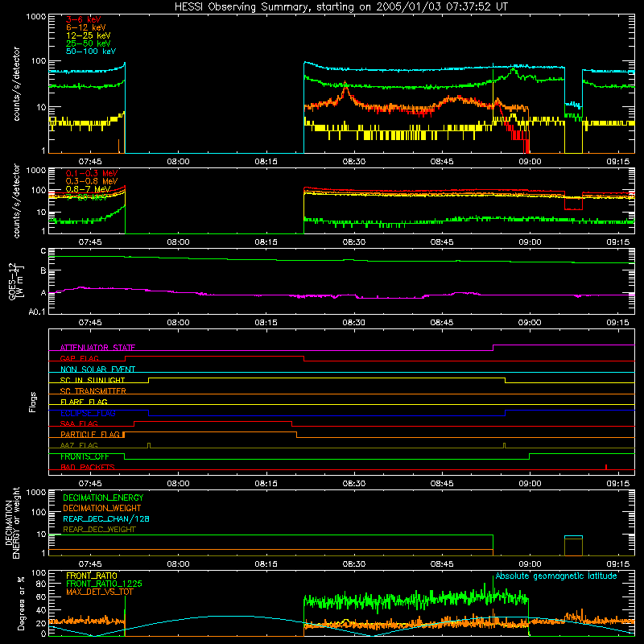The width and height of the screenshot is (644, 644).
Task: Select the 'REAR_DEC_WEIGHT' legend label
Action: 99,530
